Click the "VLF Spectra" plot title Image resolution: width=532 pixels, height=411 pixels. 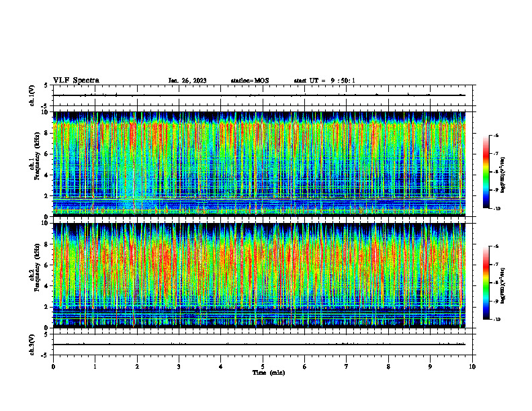[76, 81]
